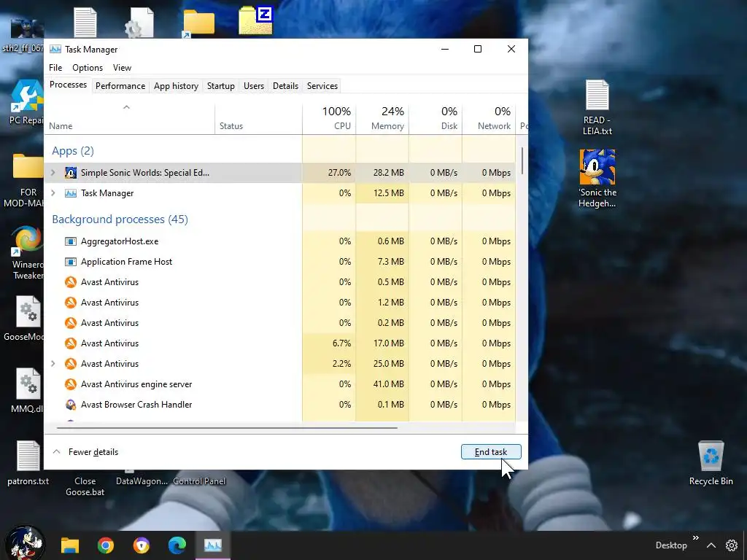This screenshot has width=747, height=560.
Task: Click the Task Manager process row icon
Action: (x=71, y=192)
